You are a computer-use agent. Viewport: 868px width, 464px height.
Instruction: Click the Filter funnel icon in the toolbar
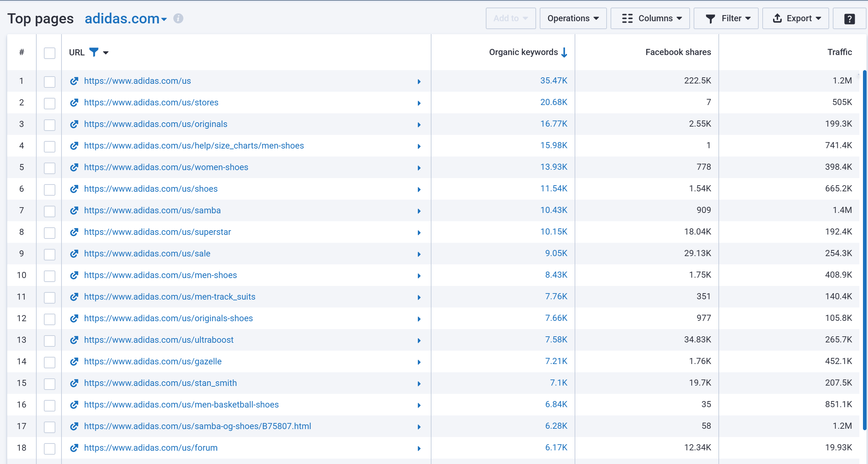711,18
